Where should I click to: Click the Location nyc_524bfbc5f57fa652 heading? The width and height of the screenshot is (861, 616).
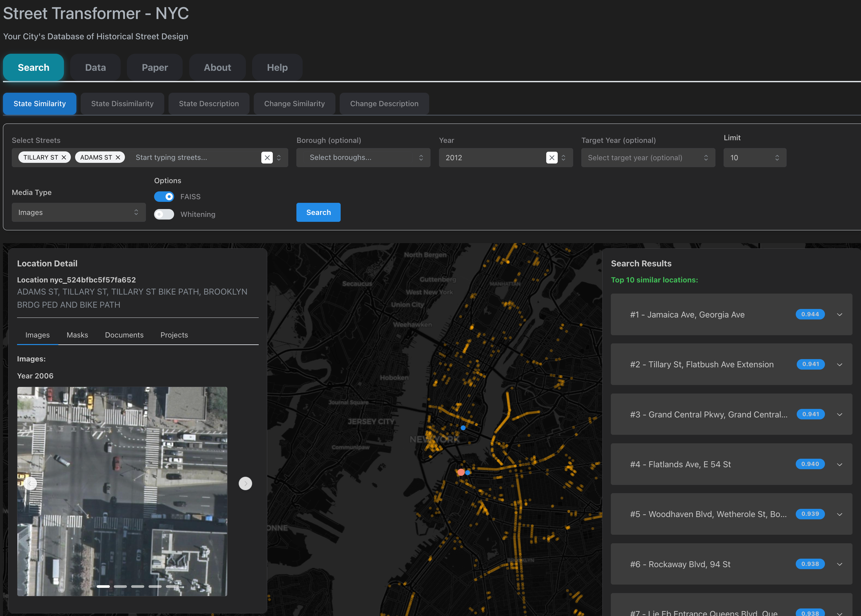tap(76, 280)
